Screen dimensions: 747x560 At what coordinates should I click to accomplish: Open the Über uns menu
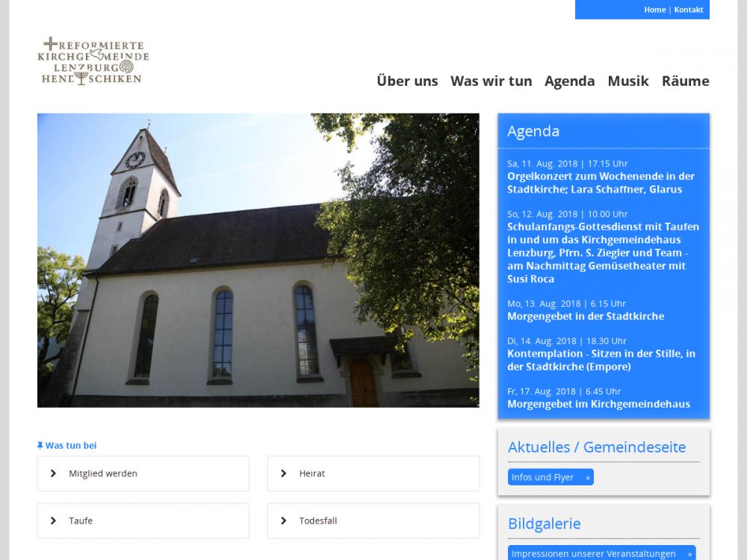pyautogui.click(x=407, y=81)
